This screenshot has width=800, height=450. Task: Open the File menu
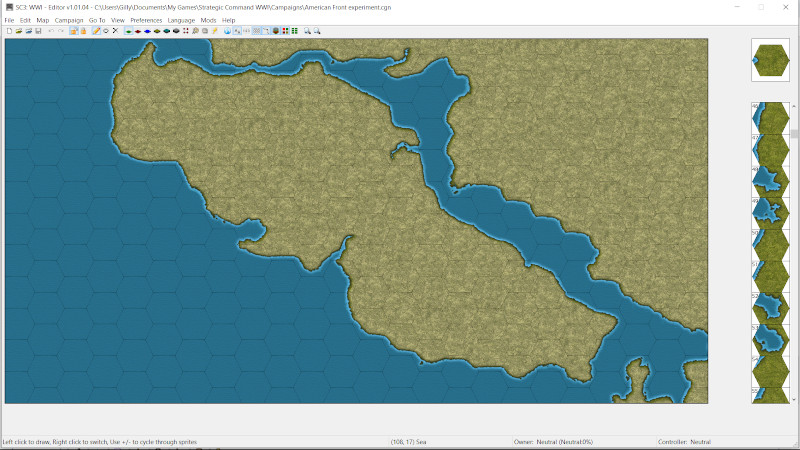coord(9,20)
